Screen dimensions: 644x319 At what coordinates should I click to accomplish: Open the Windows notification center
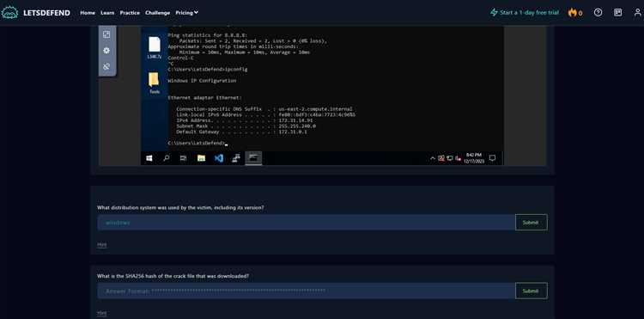point(493,158)
